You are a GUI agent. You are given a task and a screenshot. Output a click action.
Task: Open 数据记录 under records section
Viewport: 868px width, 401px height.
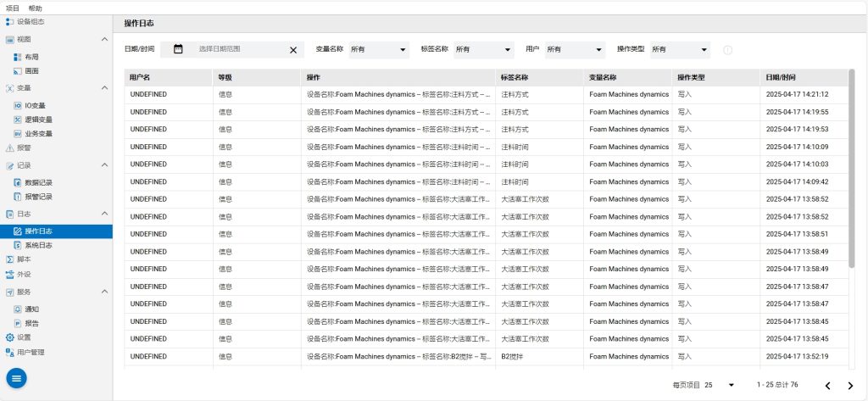[x=37, y=182]
